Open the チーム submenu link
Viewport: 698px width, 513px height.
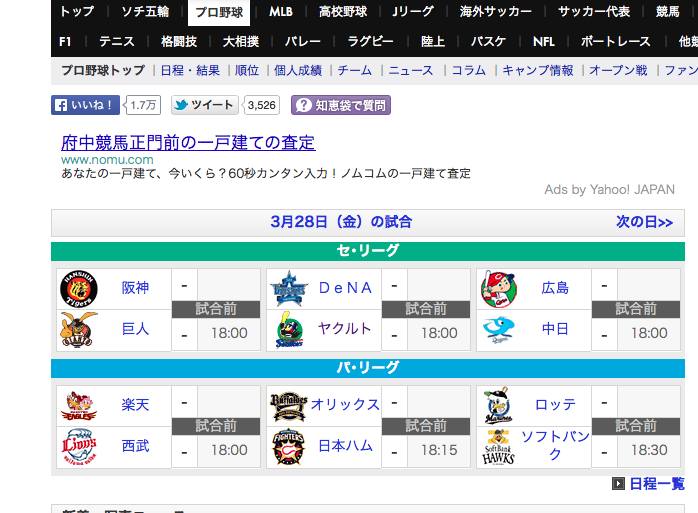[355, 70]
